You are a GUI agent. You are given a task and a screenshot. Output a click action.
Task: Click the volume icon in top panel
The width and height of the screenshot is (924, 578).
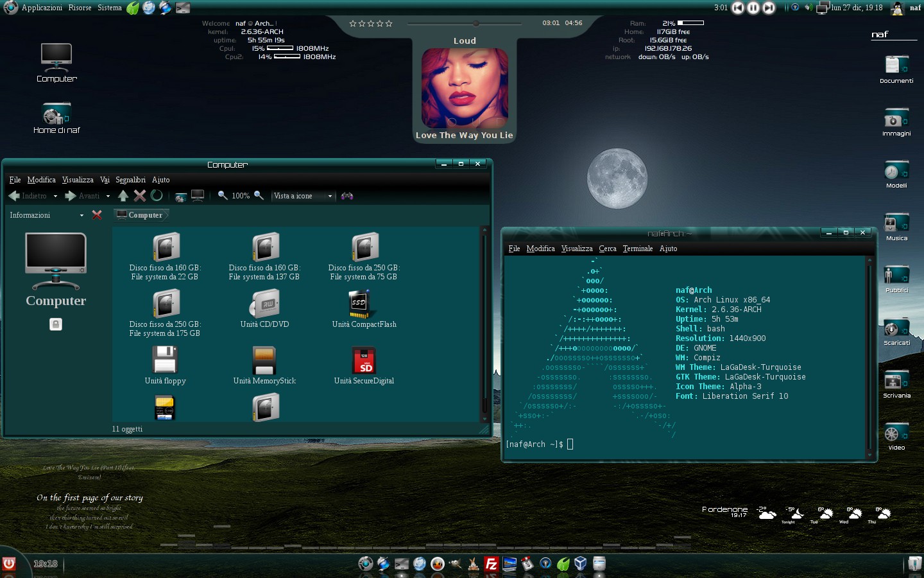(x=809, y=8)
